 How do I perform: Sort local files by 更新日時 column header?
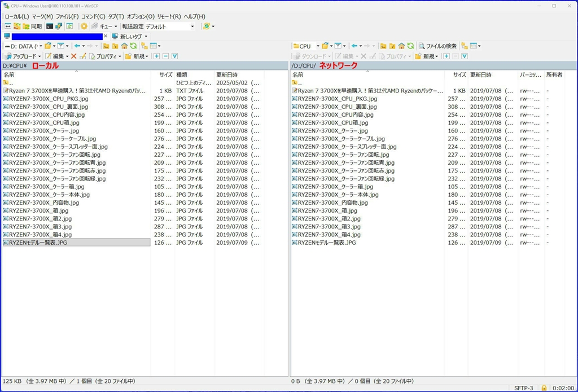[227, 74]
